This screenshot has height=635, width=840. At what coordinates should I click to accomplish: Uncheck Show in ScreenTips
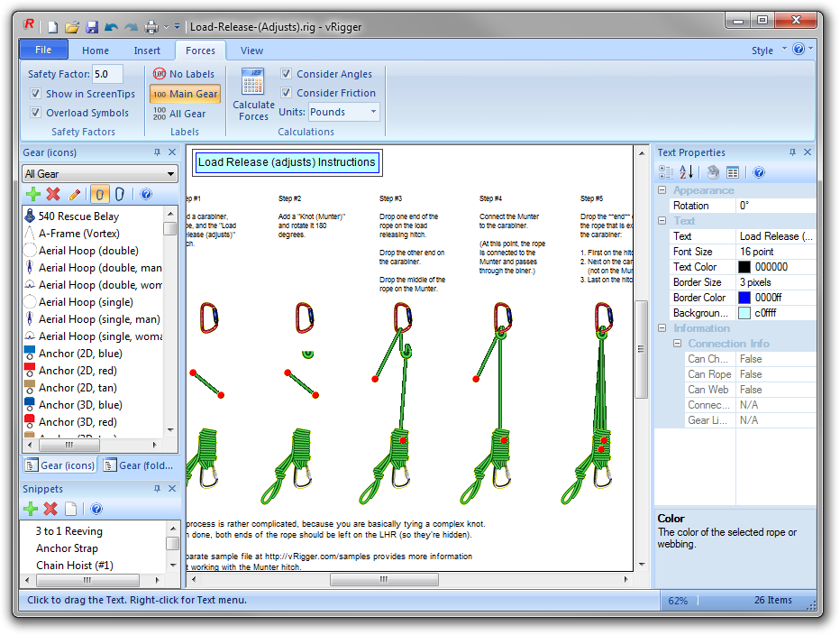[x=36, y=94]
